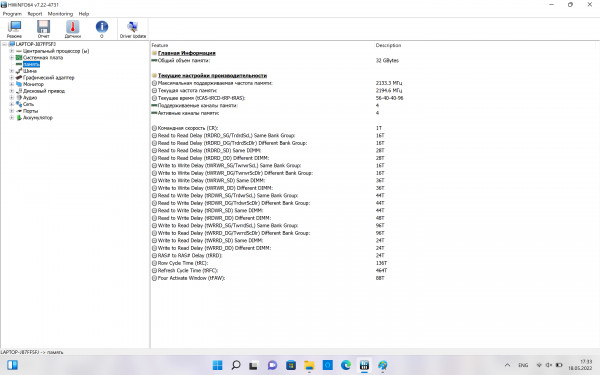Expand the Графический адаптер tree node

point(11,77)
